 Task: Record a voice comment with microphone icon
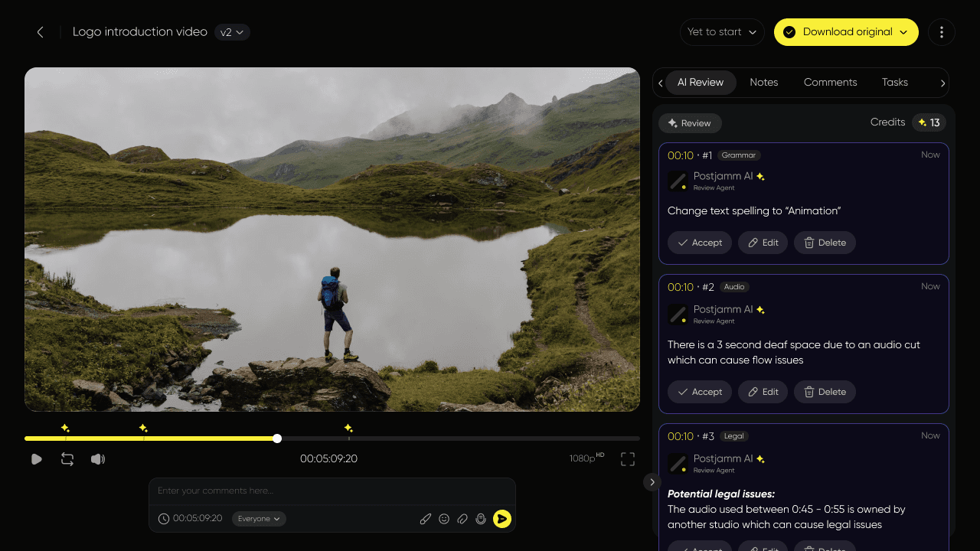tap(481, 519)
